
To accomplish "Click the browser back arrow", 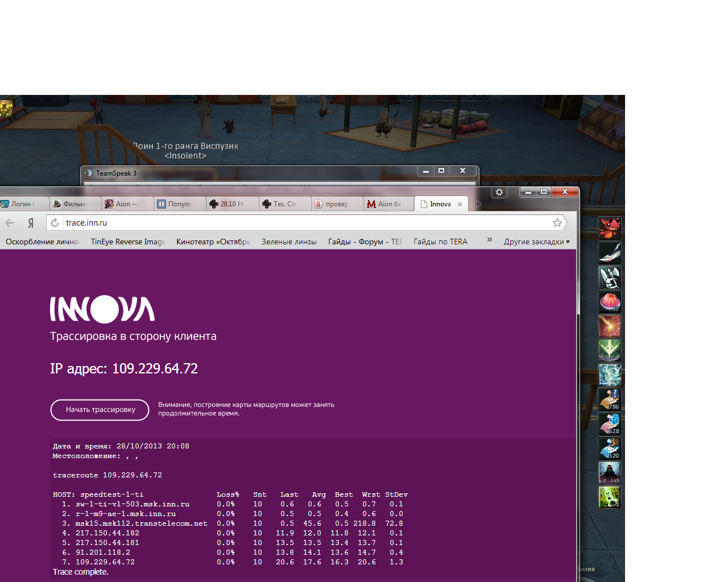I will [x=10, y=223].
